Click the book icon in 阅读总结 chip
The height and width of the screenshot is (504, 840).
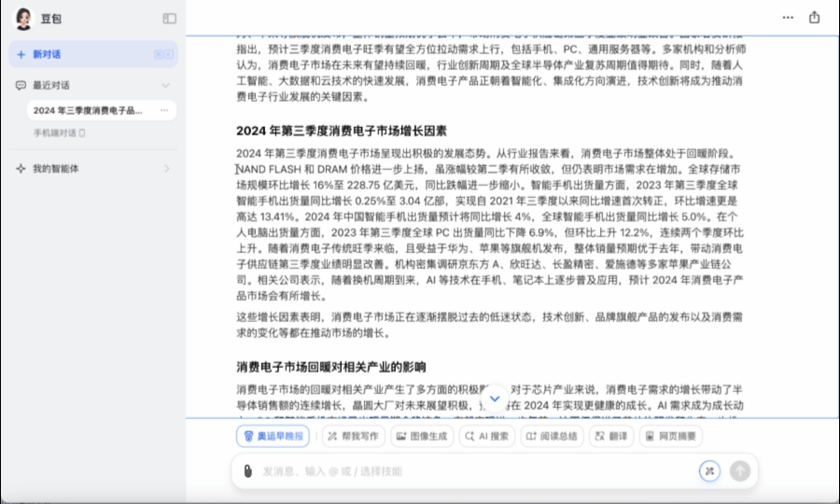point(531,436)
